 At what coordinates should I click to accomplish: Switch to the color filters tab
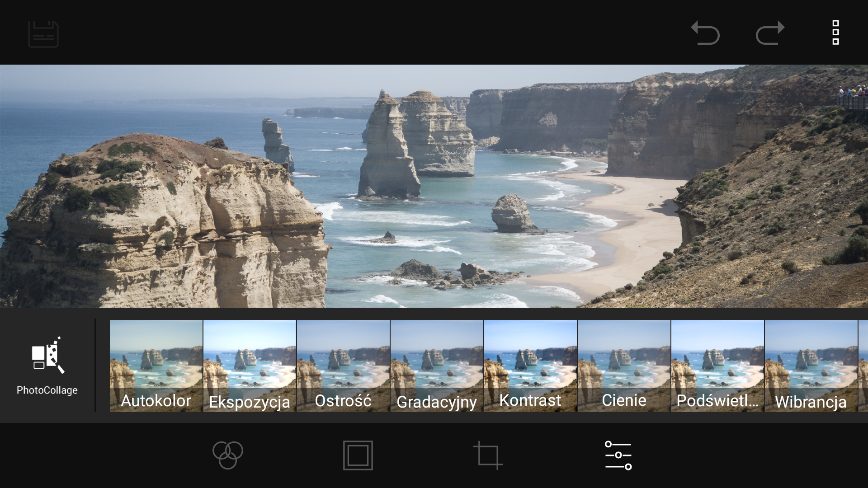click(228, 455)
